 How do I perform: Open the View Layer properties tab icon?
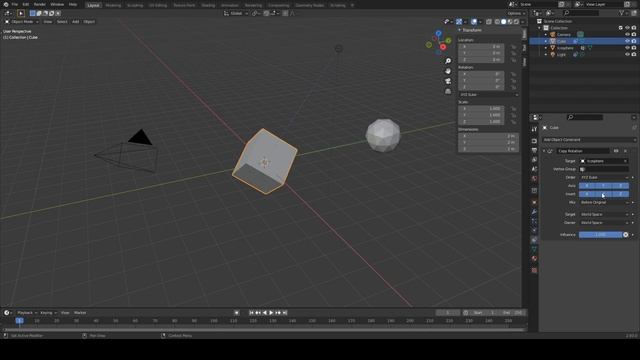534,160
